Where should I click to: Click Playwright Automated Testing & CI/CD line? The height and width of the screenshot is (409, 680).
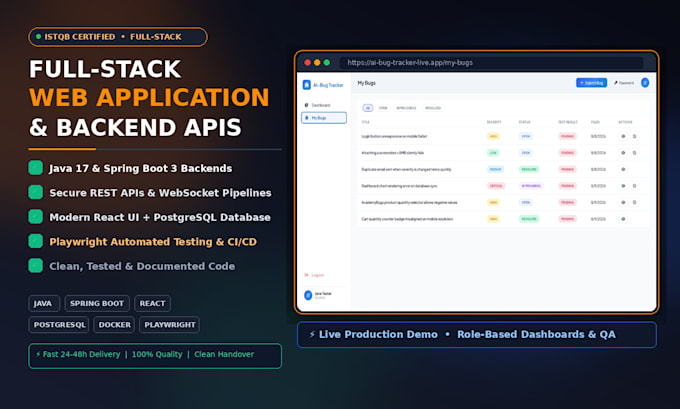(153, 242)
